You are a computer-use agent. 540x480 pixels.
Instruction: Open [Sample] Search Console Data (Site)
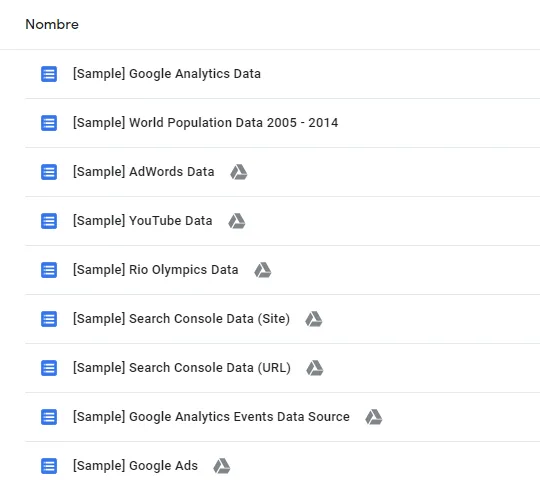[x=181, y=319]
